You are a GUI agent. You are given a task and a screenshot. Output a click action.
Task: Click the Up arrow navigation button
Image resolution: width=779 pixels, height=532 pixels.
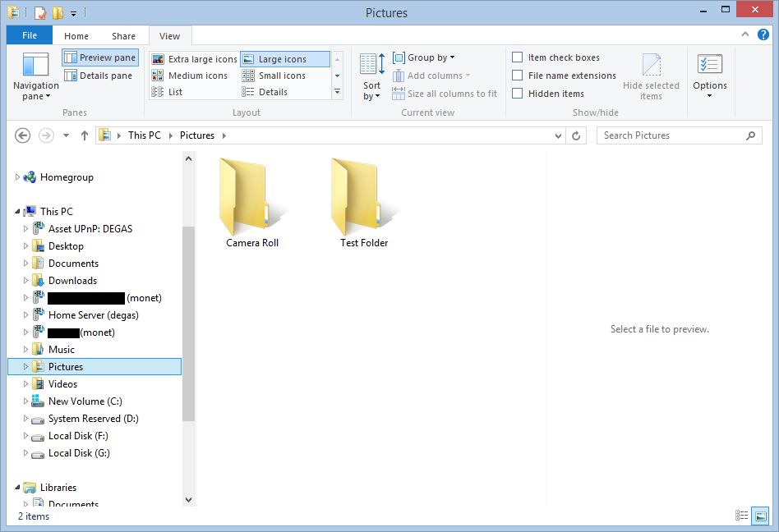pyautogui.click(x=85, y=135)
